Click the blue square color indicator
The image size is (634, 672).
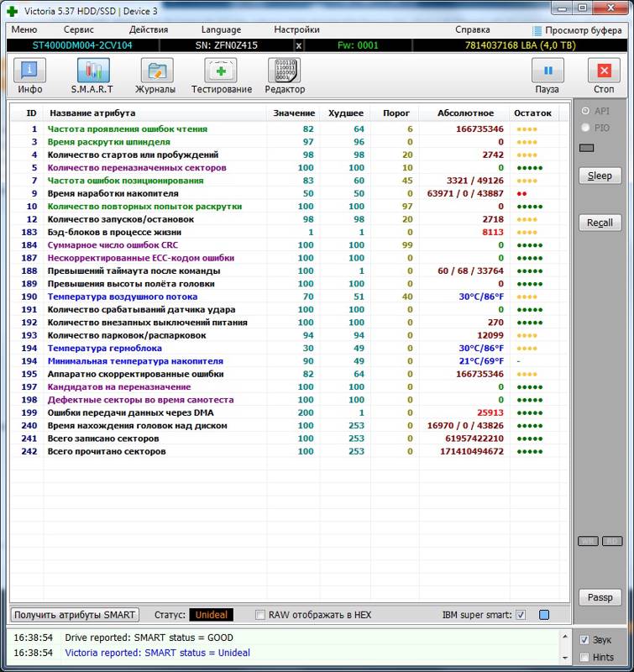point(544,615)
